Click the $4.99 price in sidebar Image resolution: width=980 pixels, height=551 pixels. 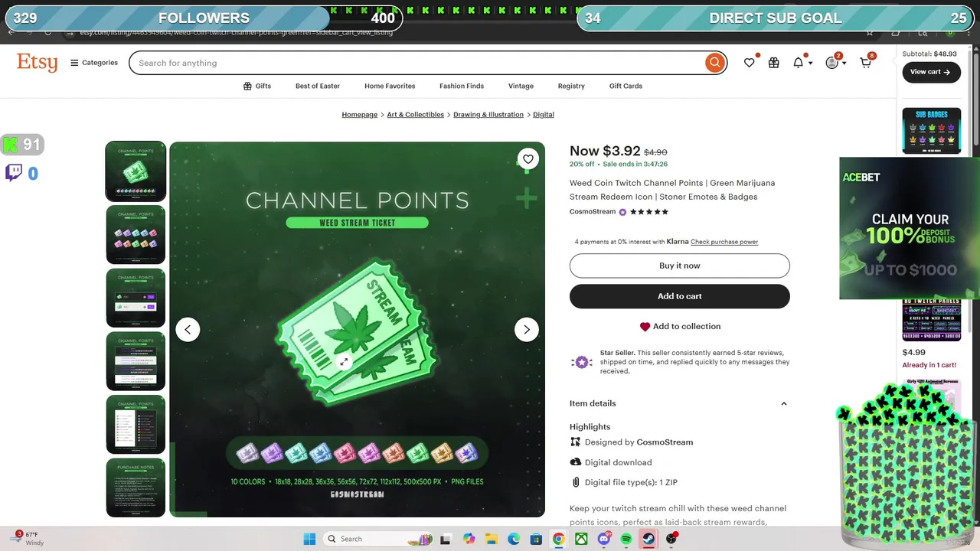tap(913, 353)
